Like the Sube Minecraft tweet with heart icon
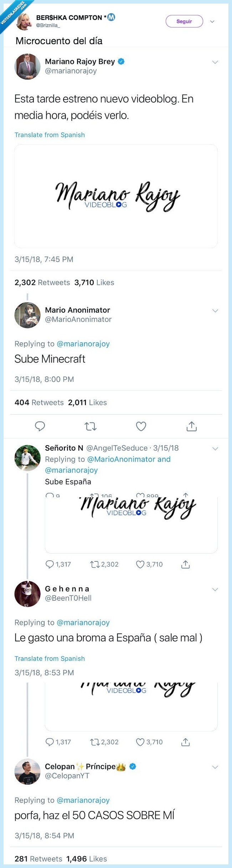The image size is (232, 868). tap(141, 426)
